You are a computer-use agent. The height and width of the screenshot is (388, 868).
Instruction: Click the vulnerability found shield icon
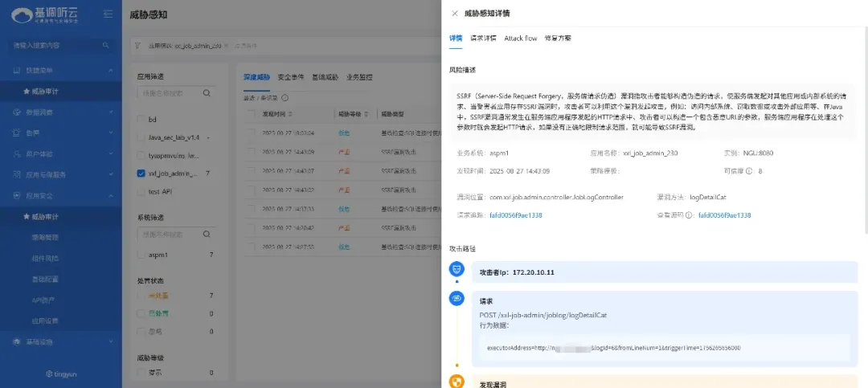coord(457,382)
